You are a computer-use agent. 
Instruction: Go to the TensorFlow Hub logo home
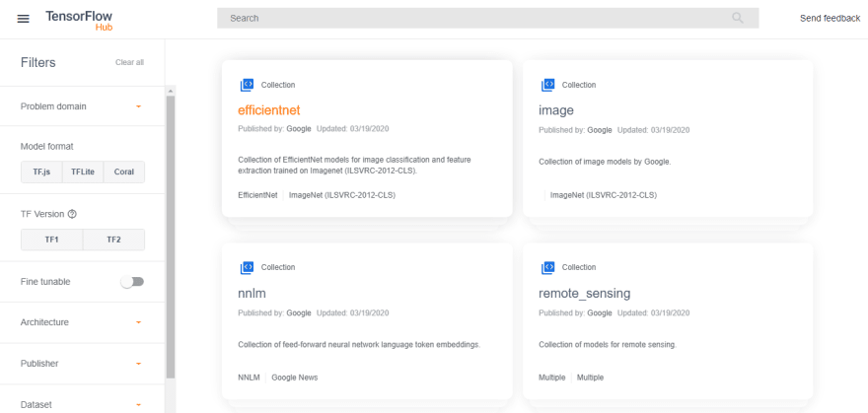click(80, 21)
